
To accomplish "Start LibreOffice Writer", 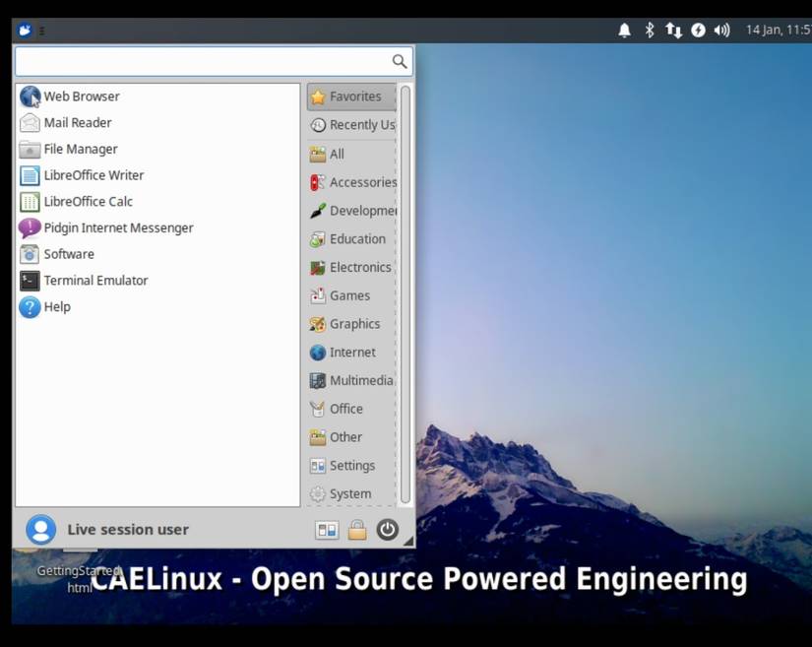I will pos(157,175).
